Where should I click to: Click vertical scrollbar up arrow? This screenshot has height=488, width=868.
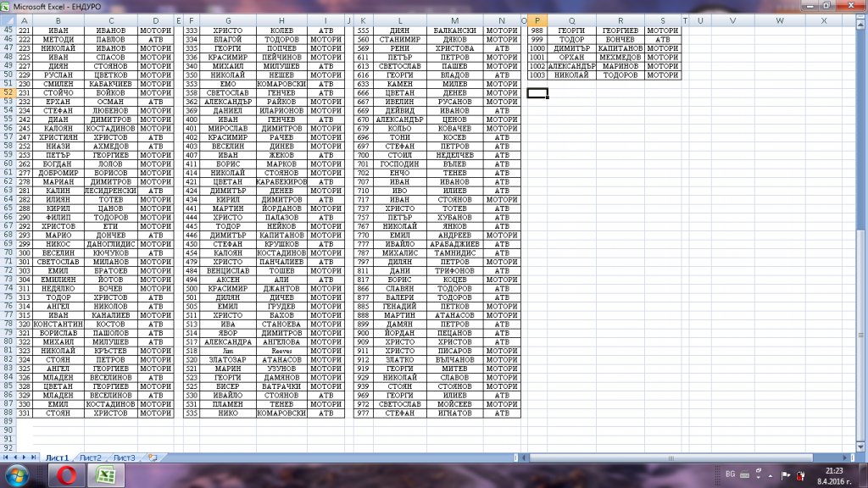tap(861, 24)
